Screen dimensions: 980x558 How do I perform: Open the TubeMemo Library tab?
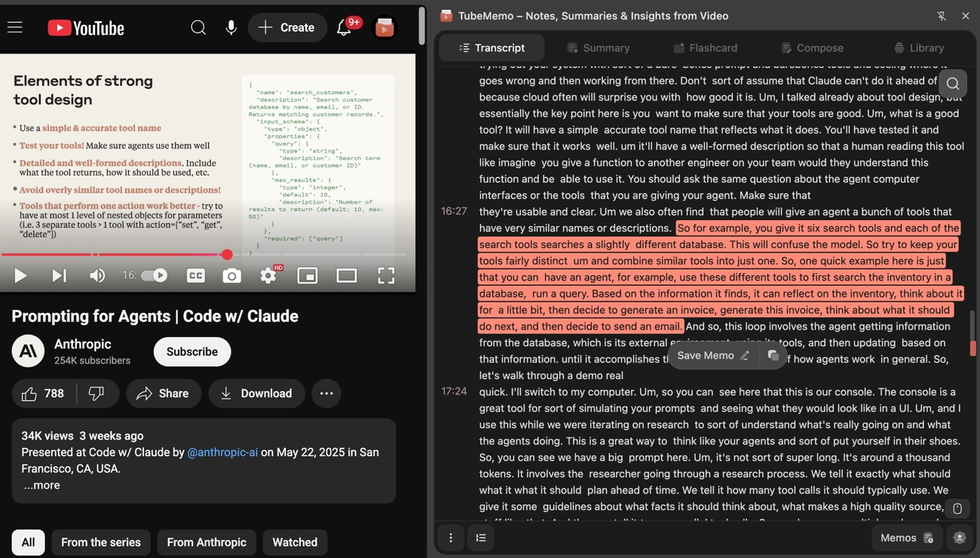(919, 48)
